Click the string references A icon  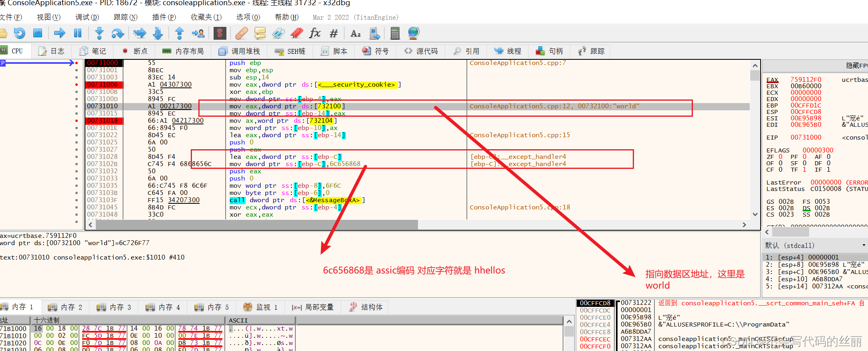[x=355, y=33]
